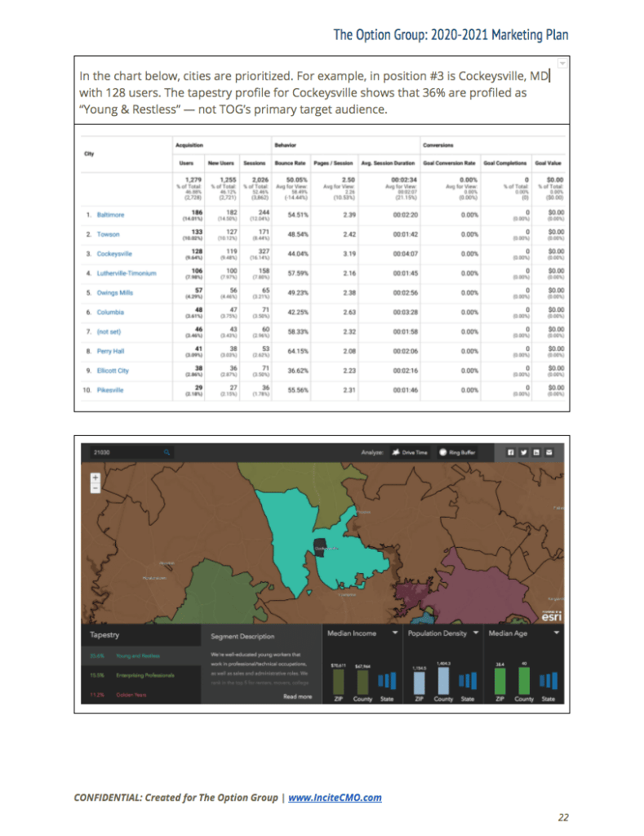
Task: Select the Ring Buffer analyze option
Action: (x=457, y=452)
